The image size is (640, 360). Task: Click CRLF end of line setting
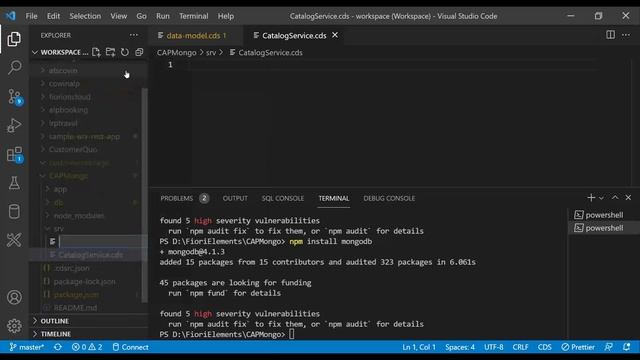tap(520, 347)
